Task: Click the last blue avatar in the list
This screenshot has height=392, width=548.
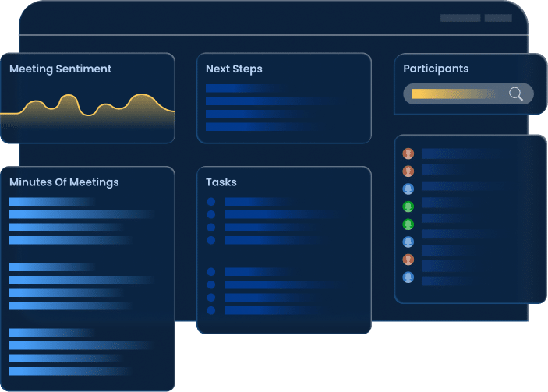Action: (408, 277)
